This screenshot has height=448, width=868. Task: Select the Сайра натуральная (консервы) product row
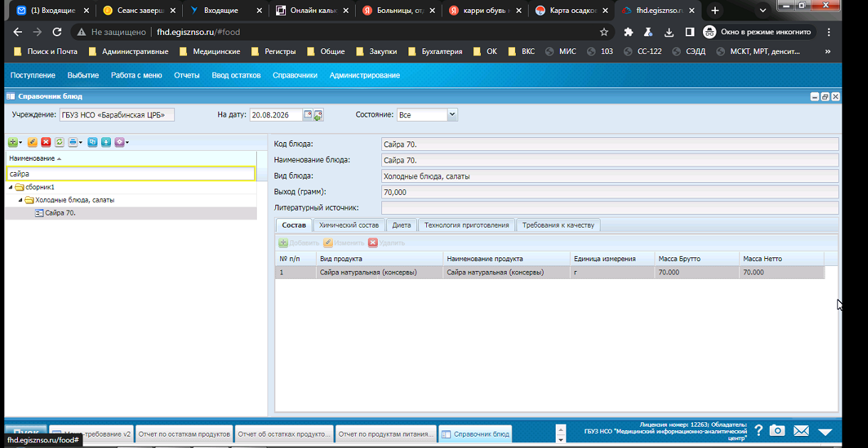point(550,272)
